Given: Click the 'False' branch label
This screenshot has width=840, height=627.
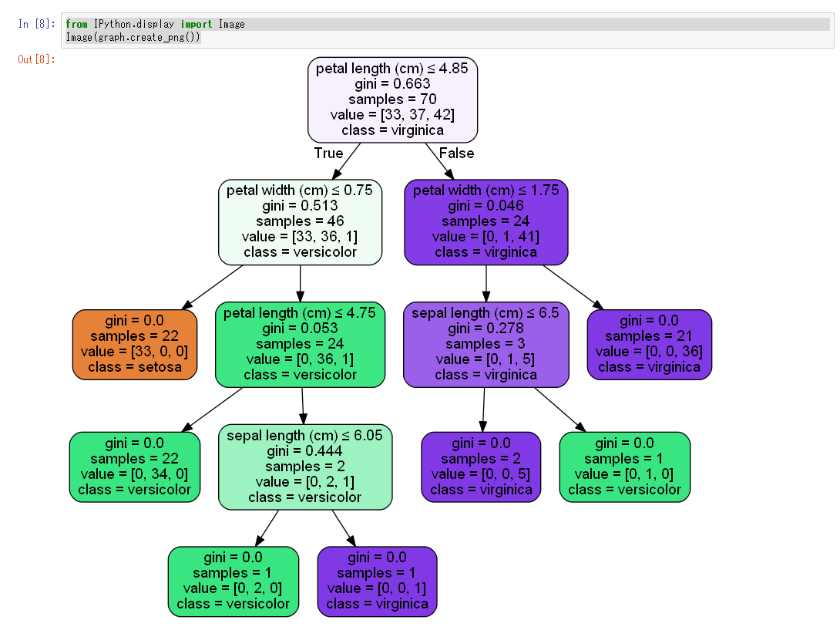Looking at the screenshot, I should [x=456, y=153].
